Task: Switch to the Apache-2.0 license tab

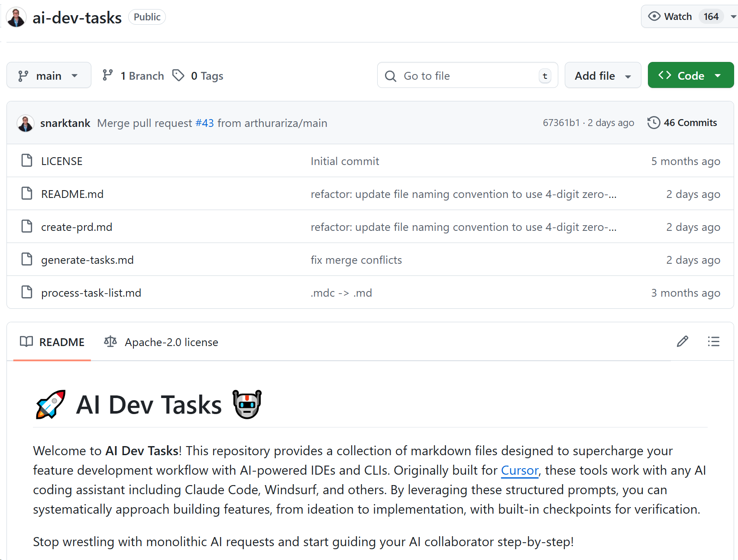Action: tap(161, 342)
